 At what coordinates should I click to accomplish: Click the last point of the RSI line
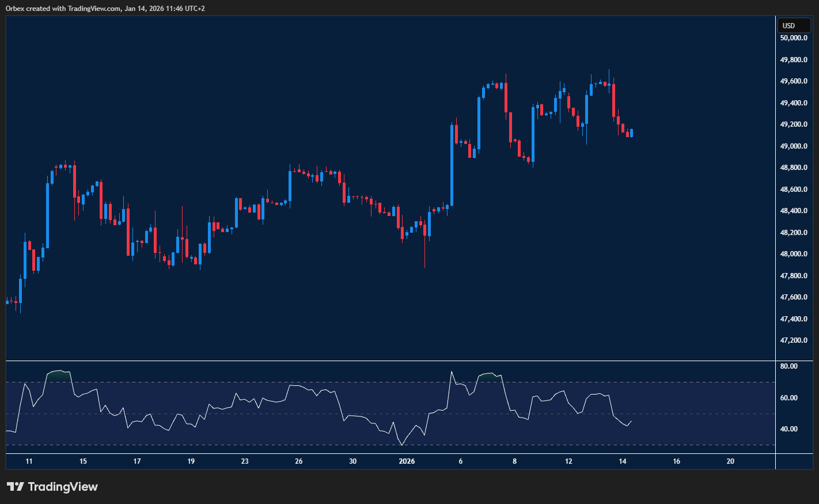pos(632,421)
